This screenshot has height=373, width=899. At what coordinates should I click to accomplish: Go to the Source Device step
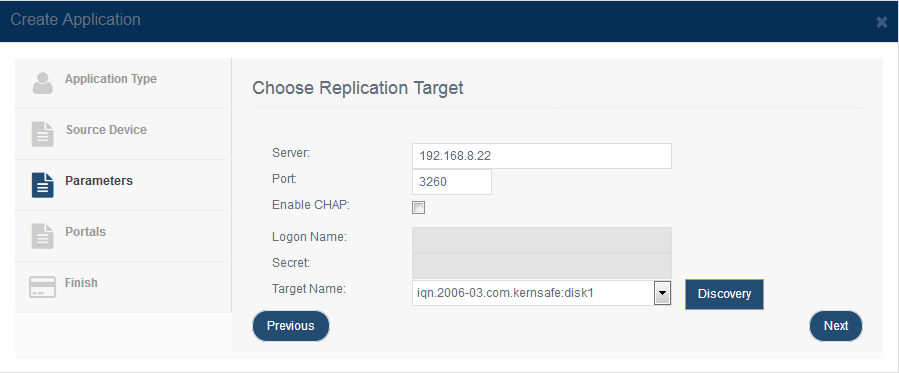tap(106, 129)
